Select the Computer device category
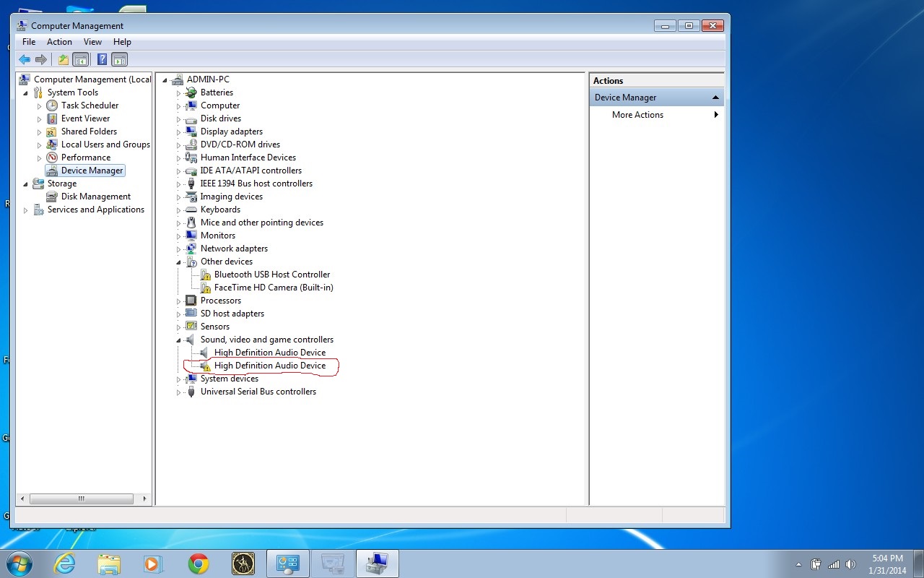Screen dimensions: 924x578 click(x=220, y=105)
